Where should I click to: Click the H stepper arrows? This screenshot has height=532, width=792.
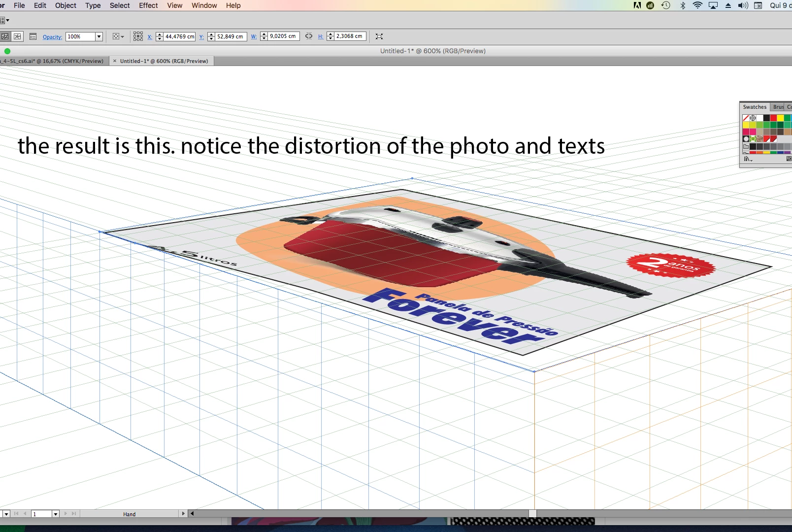click(330, 36)
